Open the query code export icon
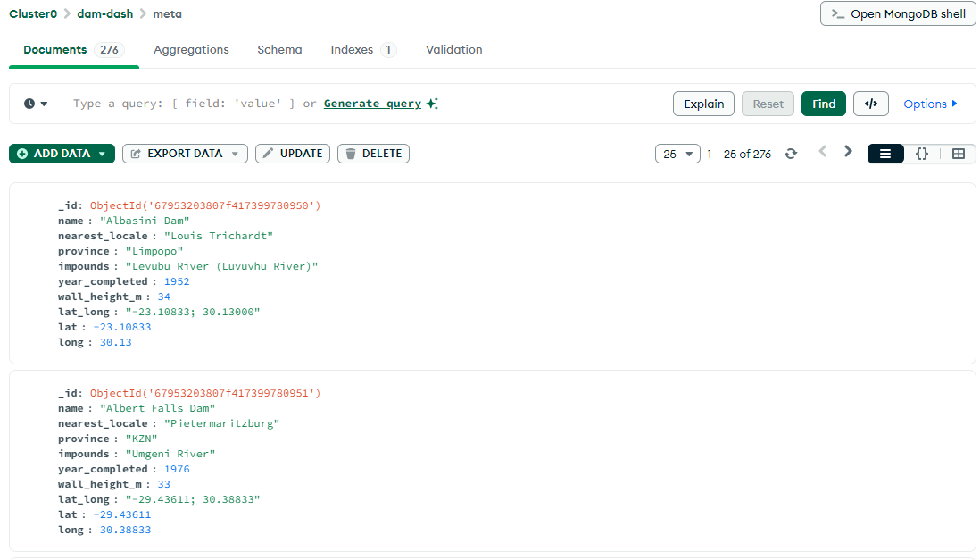The height and width of the screenshot is (560, 980). point(870,104)
